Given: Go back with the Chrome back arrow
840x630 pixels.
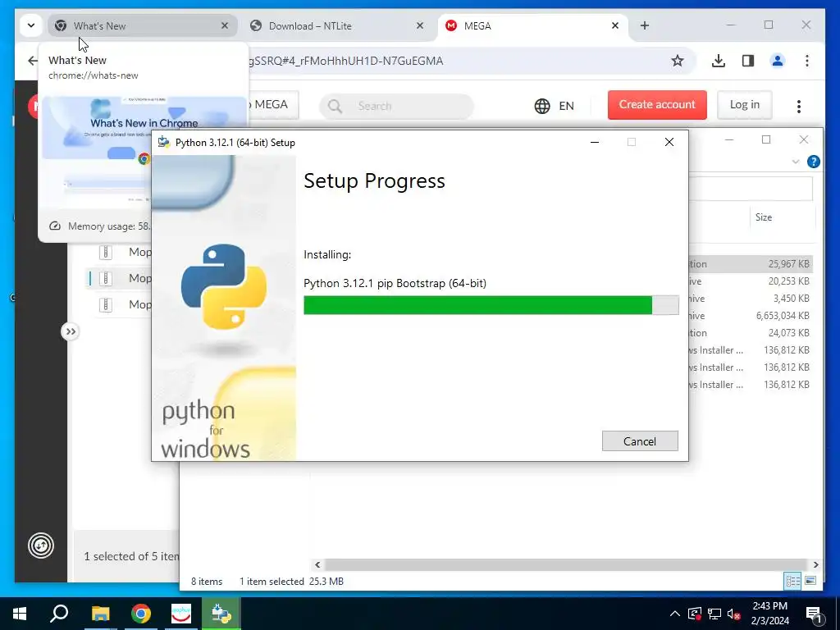Looking at the screenshot, I should [33, 61].
